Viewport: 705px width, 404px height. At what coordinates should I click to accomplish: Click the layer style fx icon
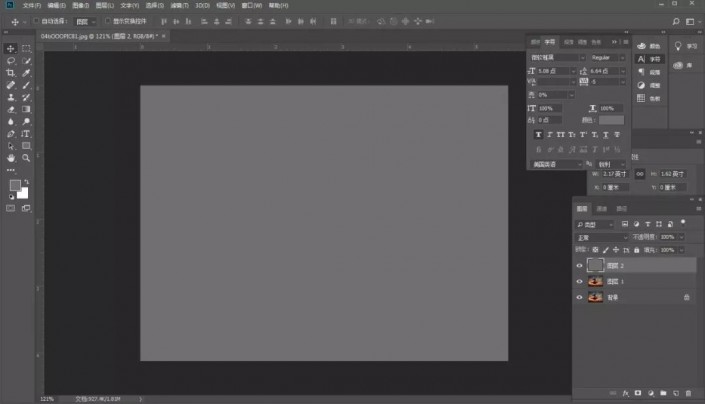(626, 392)
